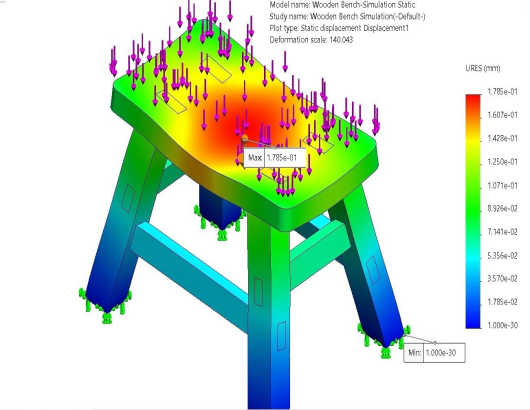
Task: Click the Study name text line
Action: (347, 16)
